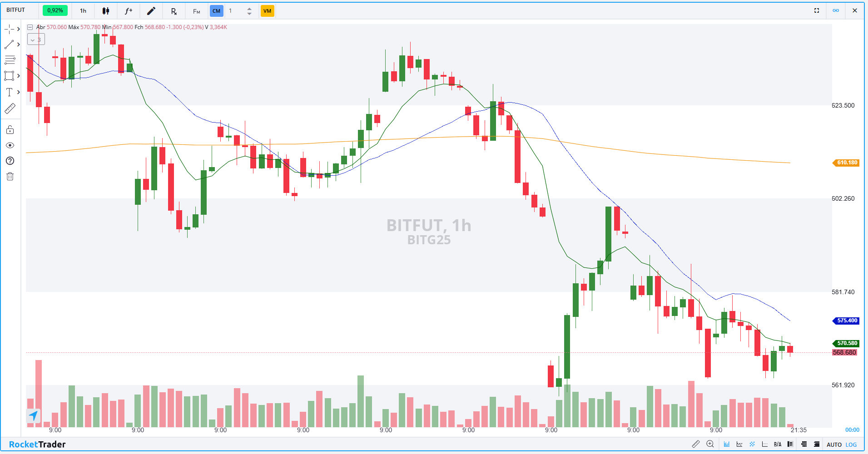The height and width of the screenshot is (454, 868).
Task: Click the AUTO scale button
Action: click(835, 444)
